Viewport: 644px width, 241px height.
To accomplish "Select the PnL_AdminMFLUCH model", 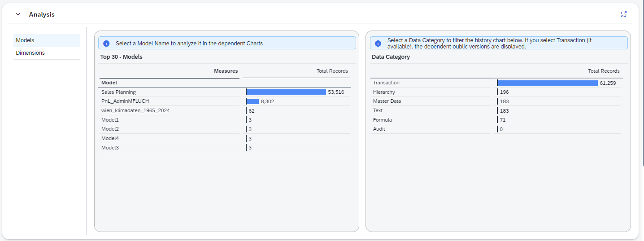I will point(125,101).
